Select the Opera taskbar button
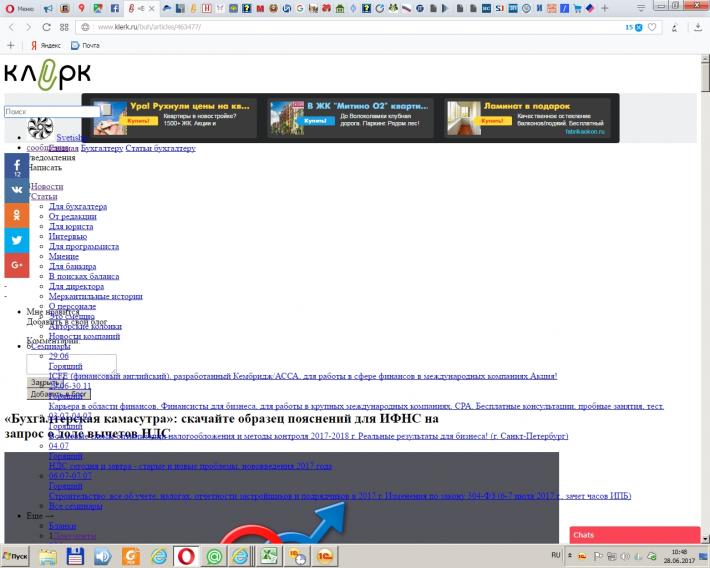This screenshot has width=710, height=568. pyautogui.click(x=186, y=556)
